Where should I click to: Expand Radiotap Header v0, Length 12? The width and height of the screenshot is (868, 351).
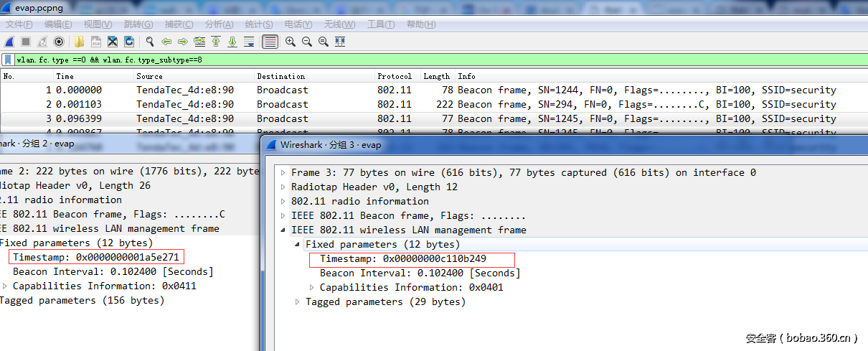point(283,187)
